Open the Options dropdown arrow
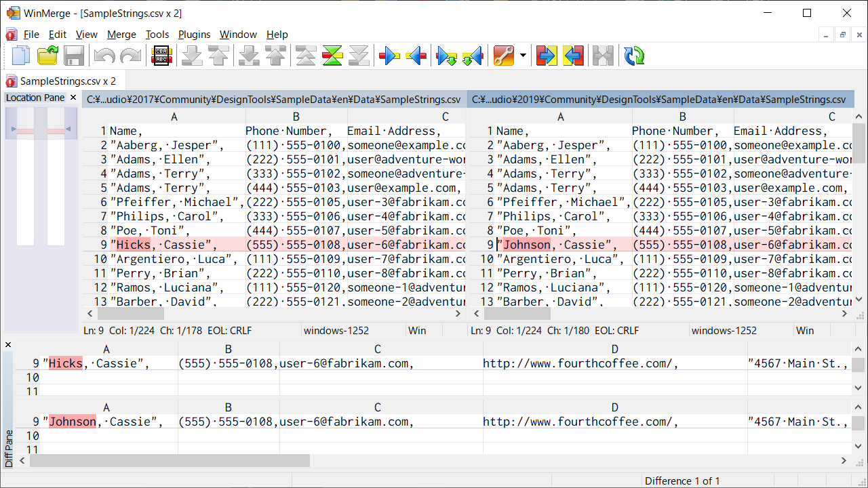This screenshot has width=868, height=488. point(522,56)
